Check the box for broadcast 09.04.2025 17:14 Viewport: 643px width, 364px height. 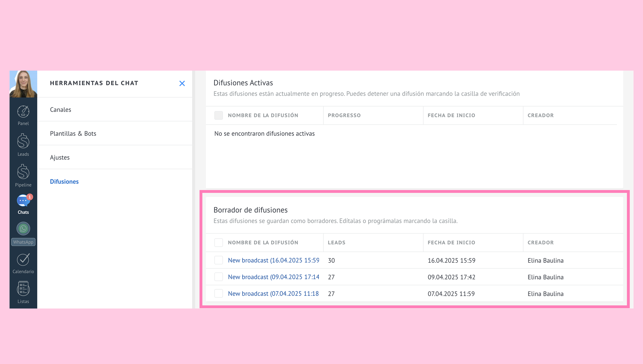point(218,277)
